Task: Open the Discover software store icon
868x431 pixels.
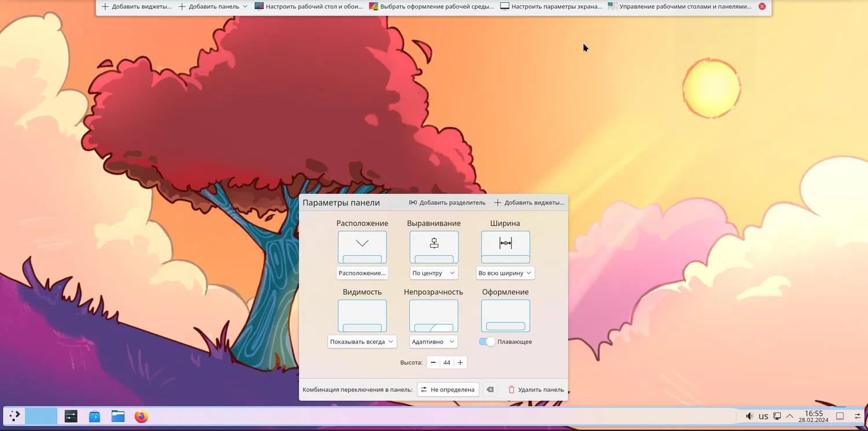Action: [x=95, y=416]
